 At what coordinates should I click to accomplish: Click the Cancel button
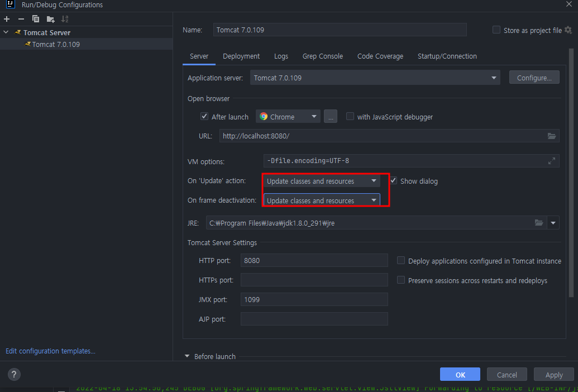coord(507,374)
